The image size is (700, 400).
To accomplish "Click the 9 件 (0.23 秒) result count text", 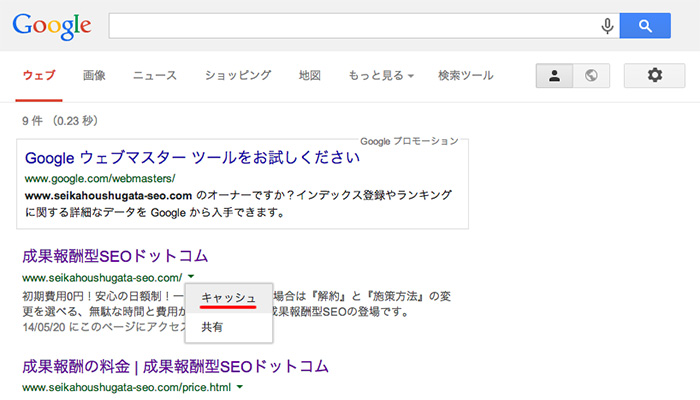I will coord(60,121).
